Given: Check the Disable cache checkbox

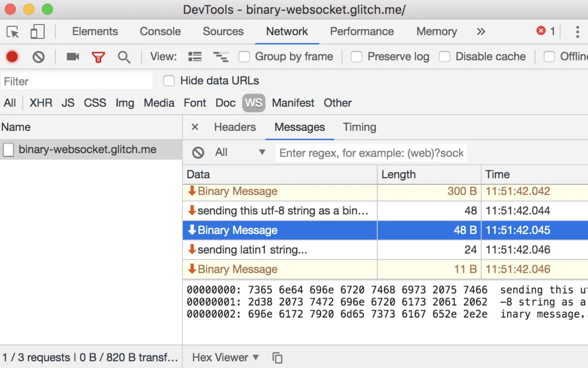Looking at the screenshot, I should [444, 56].
